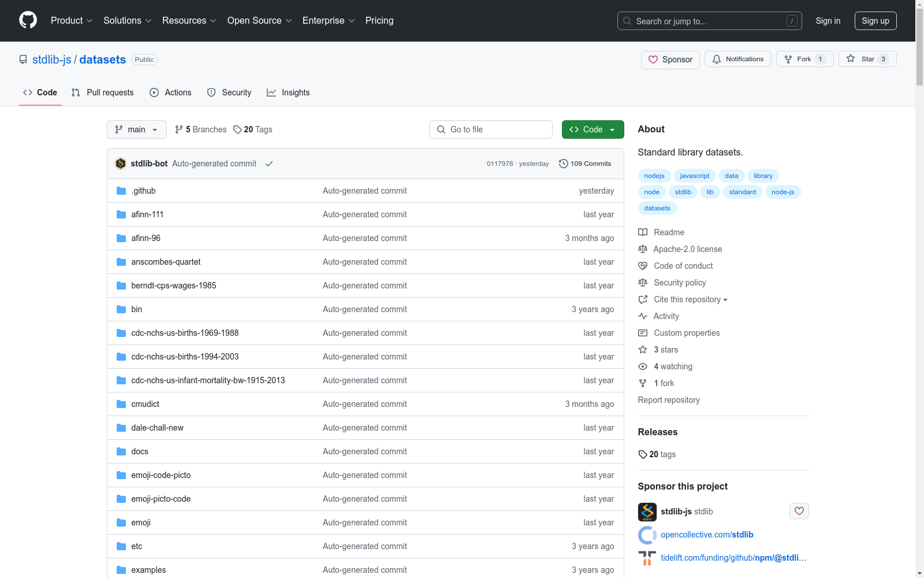Click the fork icon beside 1 fork
Viewport: 924px width, 578px height.
(x=643, y=383)
